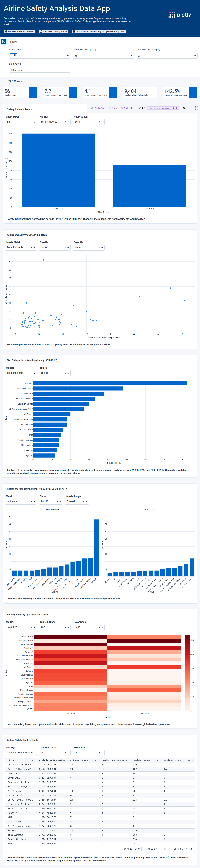Click the Safety Improvement Rate +42.5% card
Image resolution: width=200 pixels, height=868 pixels.
(180, 92)
